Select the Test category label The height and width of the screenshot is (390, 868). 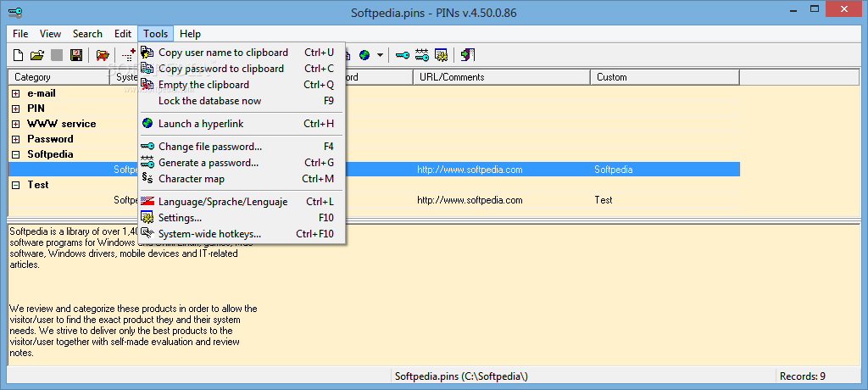tap(38, 185)
